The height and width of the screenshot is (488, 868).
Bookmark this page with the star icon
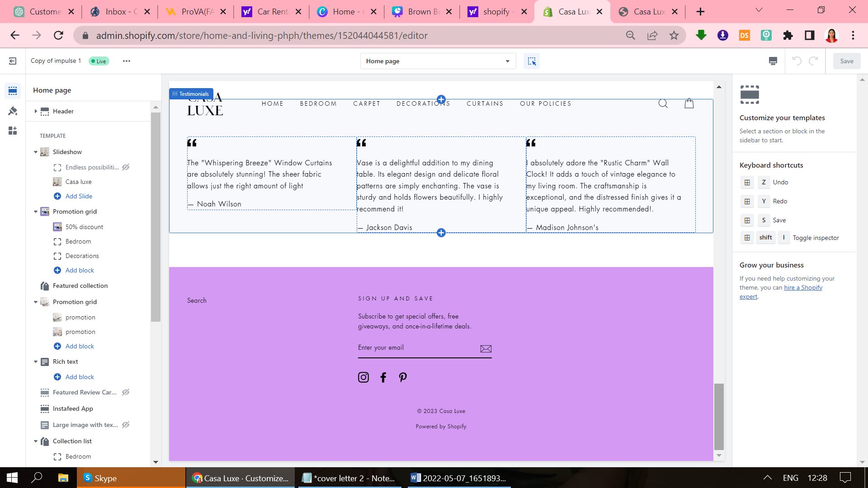coord(674,35)
